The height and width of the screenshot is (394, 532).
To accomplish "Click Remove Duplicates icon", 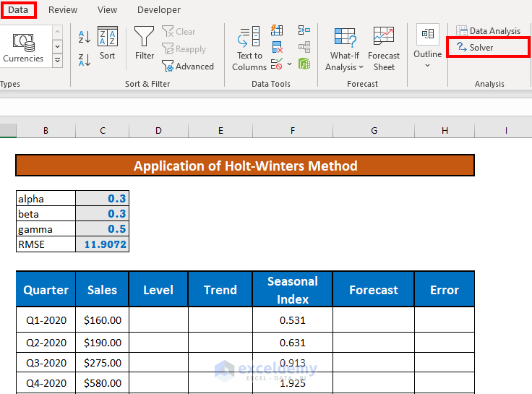I will (277, 47).
